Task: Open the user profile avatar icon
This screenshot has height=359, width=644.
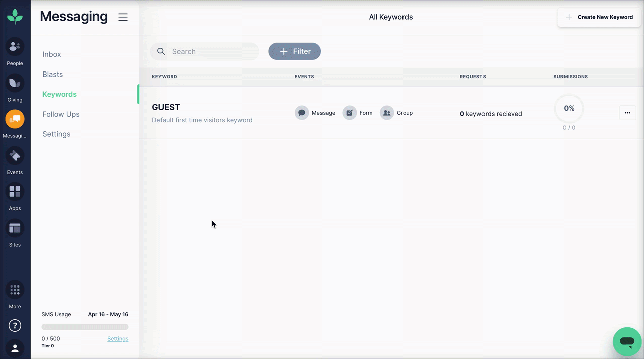Action: click(x=15, y=348)
